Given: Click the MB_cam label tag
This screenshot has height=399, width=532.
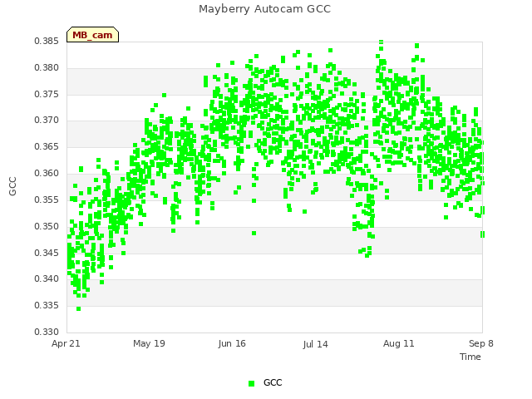Looking at the screenshot, I should pyautogui.click(x=92, y=35).
